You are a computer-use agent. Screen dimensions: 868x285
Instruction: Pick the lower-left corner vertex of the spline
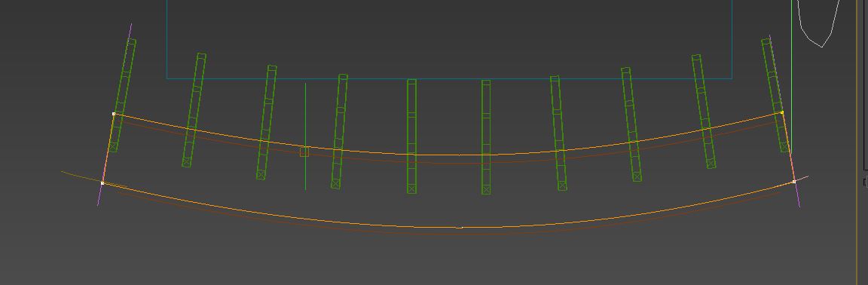click(x=102, y=183)
